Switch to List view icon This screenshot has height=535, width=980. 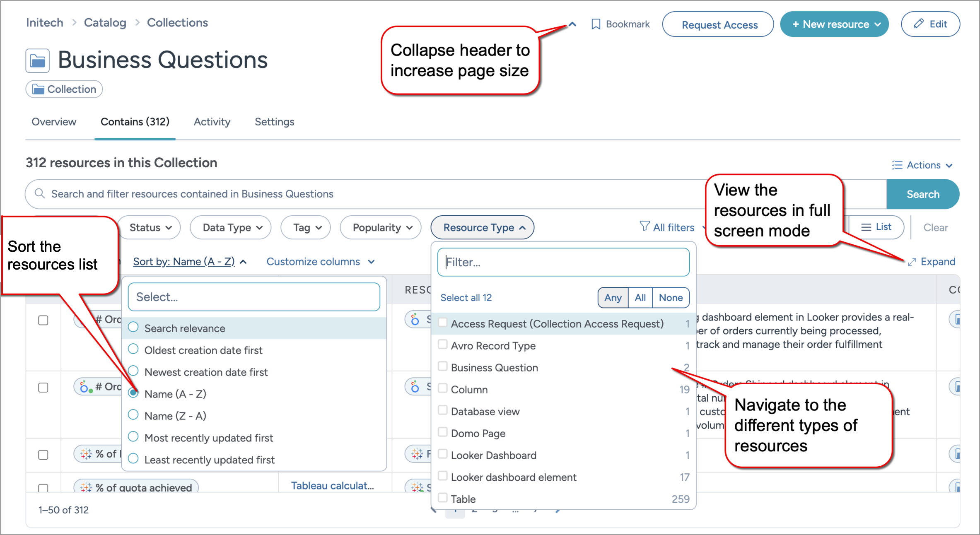[x=866, y=227]
